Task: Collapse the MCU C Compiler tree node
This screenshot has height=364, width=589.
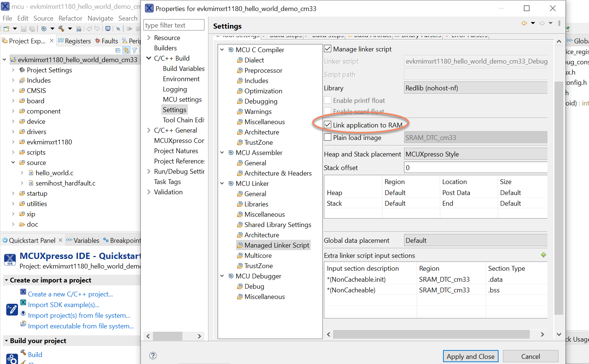Action: pos(222,50)
